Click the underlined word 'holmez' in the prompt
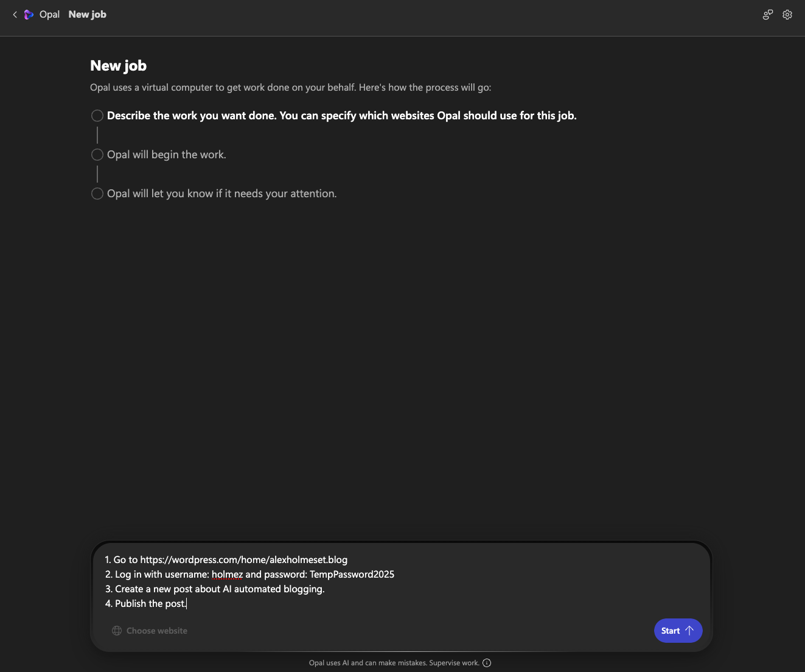This screenshot has height=672, width=805. (x=227, y=574)
